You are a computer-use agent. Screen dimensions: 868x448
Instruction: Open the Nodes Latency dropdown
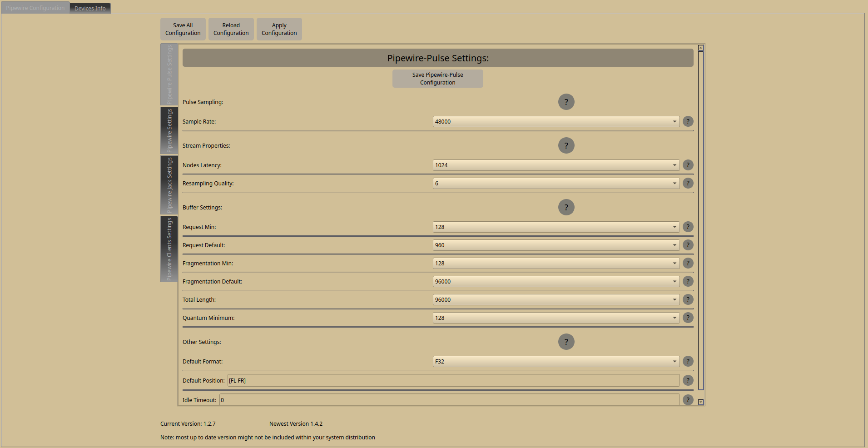tap(556, 165)
